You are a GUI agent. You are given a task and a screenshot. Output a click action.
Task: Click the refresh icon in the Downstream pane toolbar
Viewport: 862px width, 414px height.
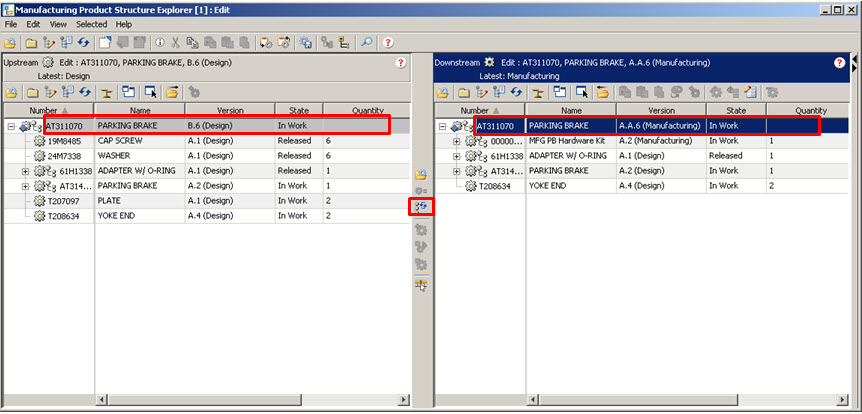click(x=516, y=92)
